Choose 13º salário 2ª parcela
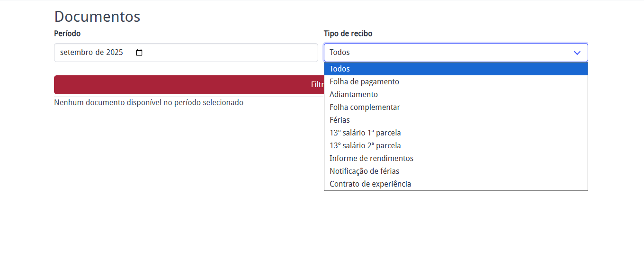The height and width of the screenshot is (260, 644). (365, 146)
